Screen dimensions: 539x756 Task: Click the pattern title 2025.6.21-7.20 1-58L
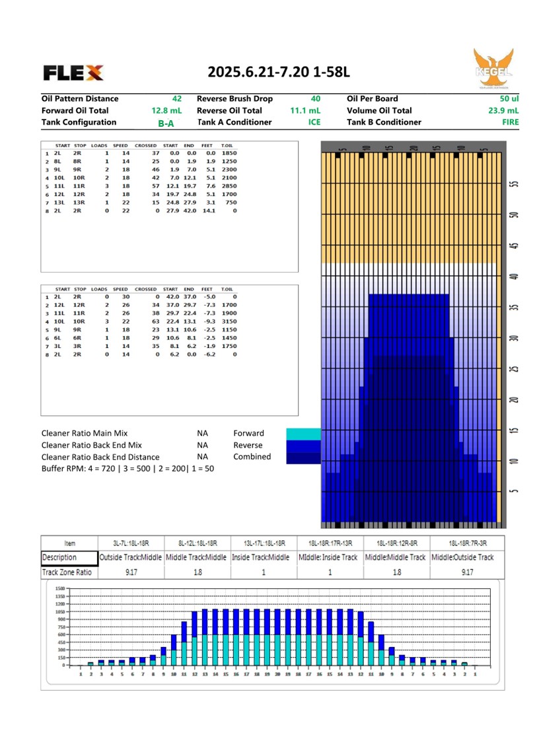[278, 72]
